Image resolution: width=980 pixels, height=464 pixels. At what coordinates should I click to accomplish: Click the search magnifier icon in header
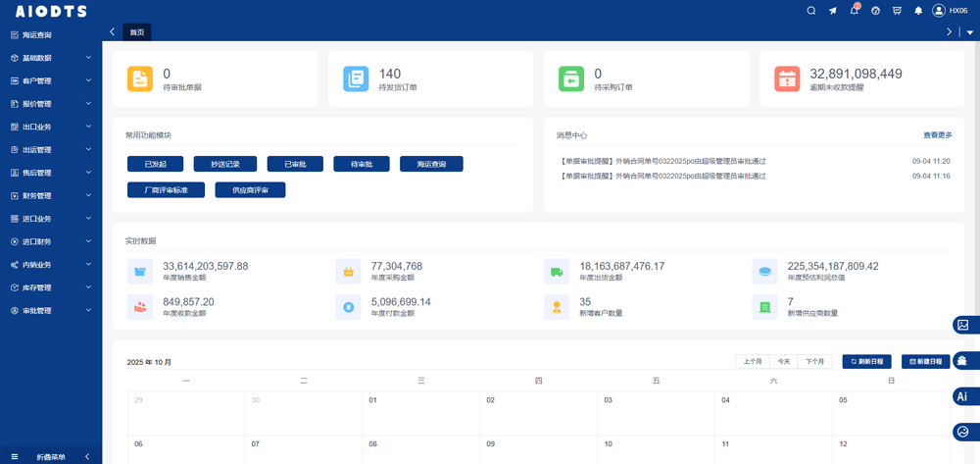coord(810,11)
